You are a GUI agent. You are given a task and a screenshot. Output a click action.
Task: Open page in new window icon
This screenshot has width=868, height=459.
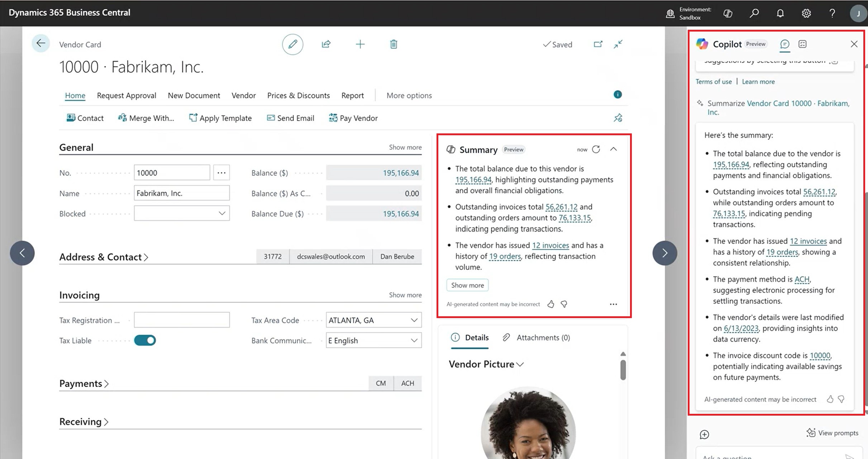[x=598, y=44]
